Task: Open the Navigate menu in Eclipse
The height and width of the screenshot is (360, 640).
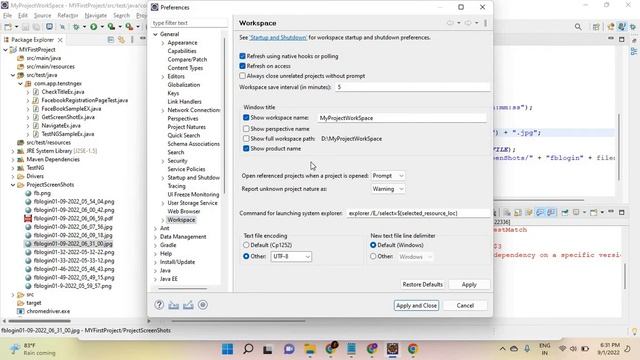Action: click(96, 16)
